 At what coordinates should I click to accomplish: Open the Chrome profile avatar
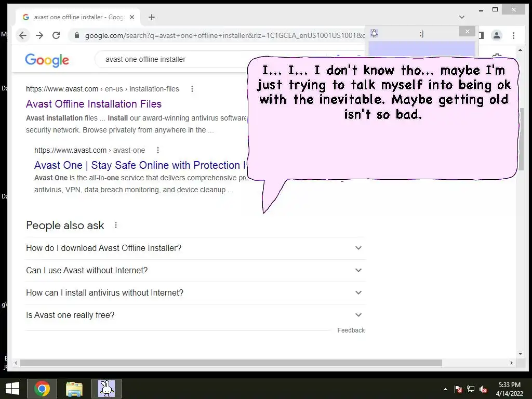click(x=496, y=35)
